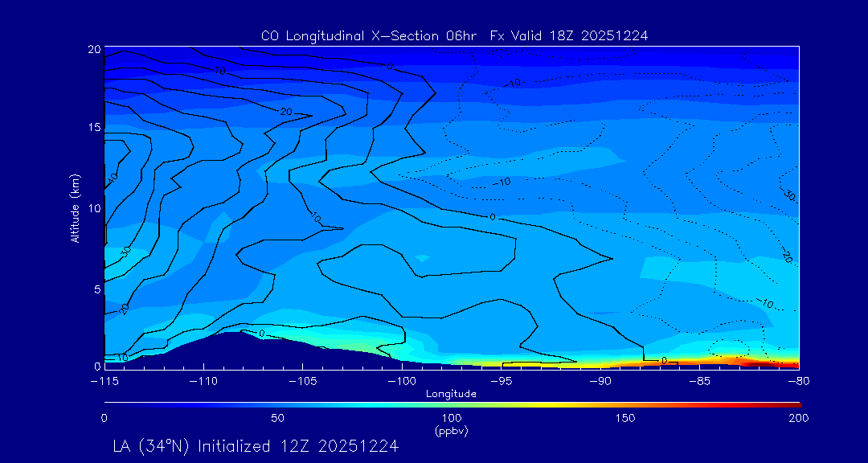Image resolution: width=868 pixels, height=463 pixels.
Task: Click the 'Longitude' x-axis label
Action: (x=451, y=394)
